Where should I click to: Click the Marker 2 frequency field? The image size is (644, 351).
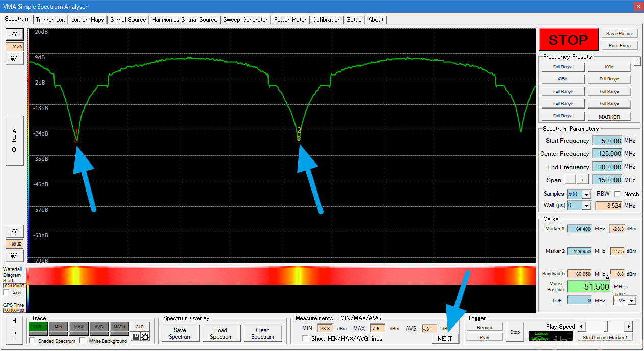pos(579,251)
